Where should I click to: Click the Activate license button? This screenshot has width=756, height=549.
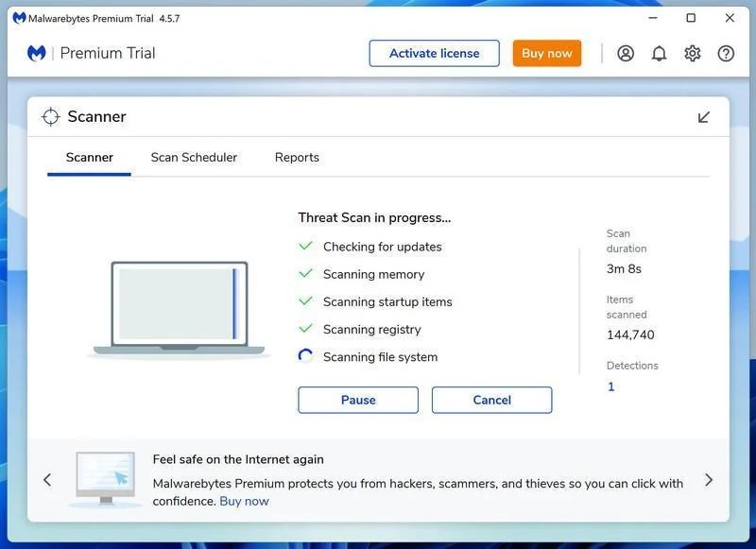pyautogui.click(x=434, y=53)
